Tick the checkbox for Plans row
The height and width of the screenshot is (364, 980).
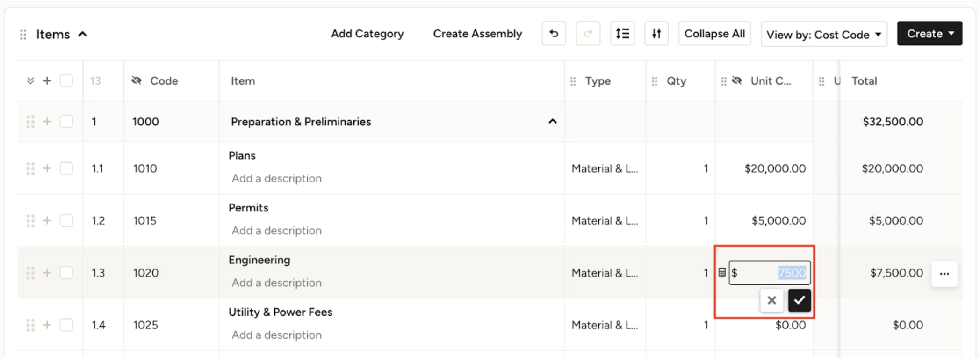[66, 168]
